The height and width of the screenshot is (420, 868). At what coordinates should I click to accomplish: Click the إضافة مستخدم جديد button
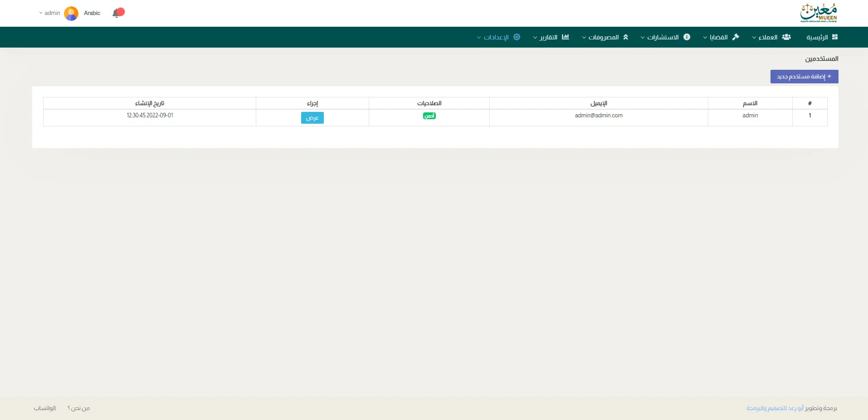pyautogui.click(x=804, y=77)
